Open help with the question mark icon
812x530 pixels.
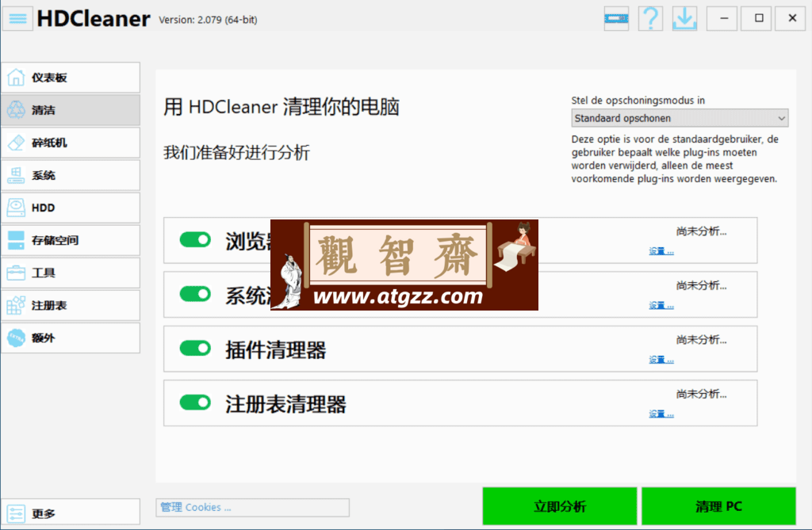tap(650, 19)
